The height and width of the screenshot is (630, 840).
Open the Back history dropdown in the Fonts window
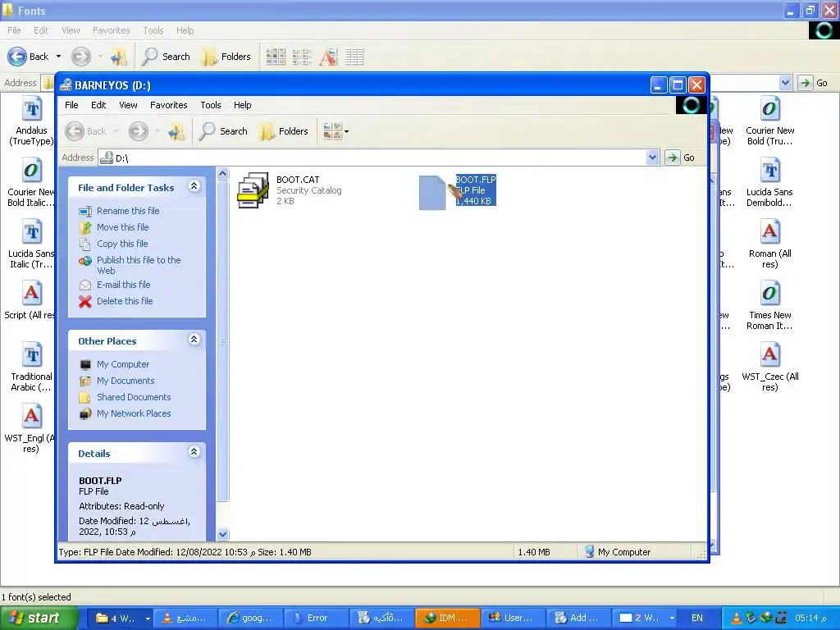tap(58, 57)
